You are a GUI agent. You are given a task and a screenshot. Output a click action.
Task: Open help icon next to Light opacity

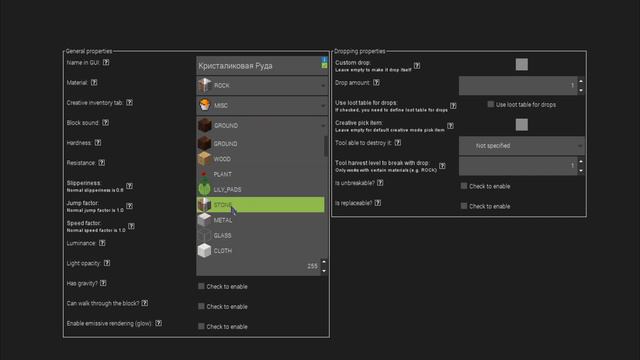tap(107, 263)
